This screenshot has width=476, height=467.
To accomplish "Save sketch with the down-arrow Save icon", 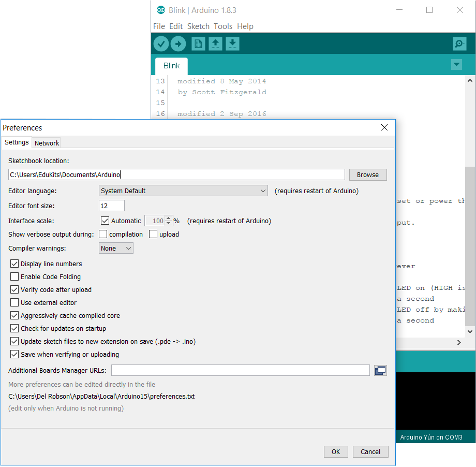I will tap(232, 44).
